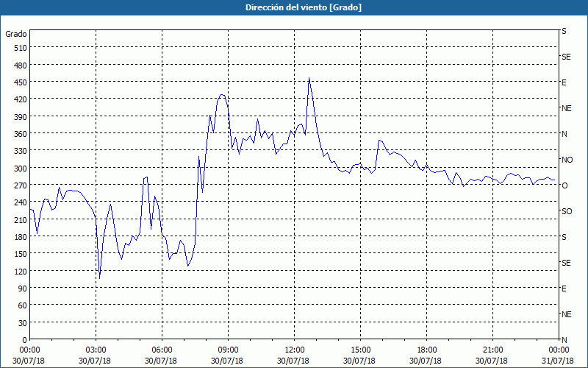Click the "NO" compass label

[x=567, y=160]
